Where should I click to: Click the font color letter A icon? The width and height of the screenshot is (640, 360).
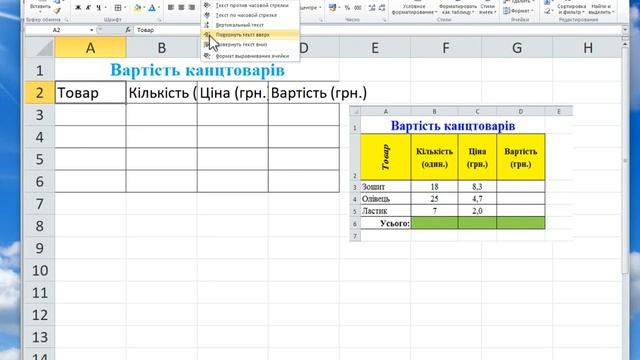pyautogui.click(x=152, y=7)
